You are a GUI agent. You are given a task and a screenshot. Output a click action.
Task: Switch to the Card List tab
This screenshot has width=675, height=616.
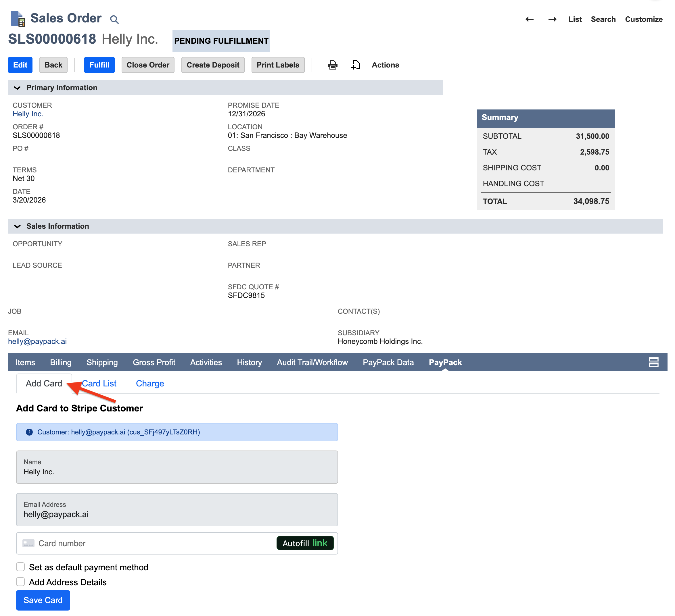click(x=100, y=384)
